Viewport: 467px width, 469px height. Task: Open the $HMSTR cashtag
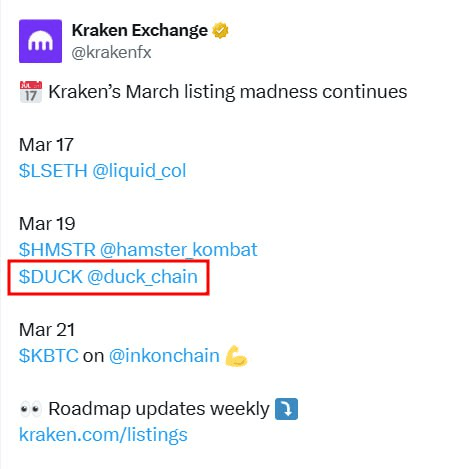57,250
